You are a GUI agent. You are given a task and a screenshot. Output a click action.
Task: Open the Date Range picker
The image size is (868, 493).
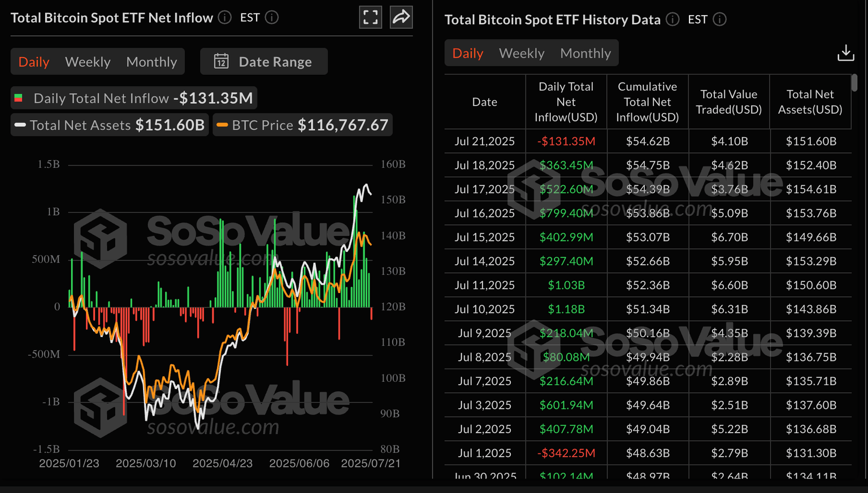264,62
